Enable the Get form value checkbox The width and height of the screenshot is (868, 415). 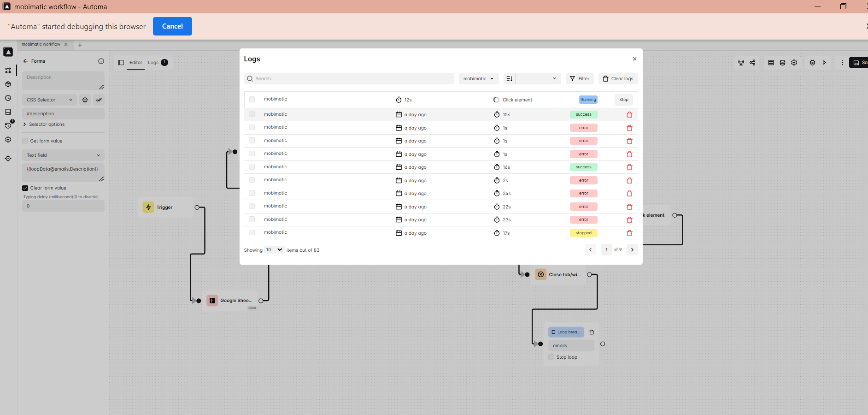[x=25, y=141]
